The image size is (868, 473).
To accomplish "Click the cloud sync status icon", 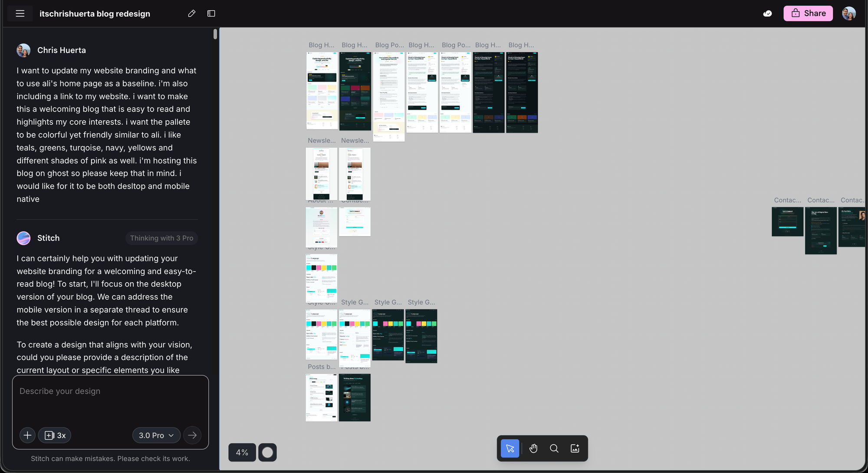I will point(767,13).
